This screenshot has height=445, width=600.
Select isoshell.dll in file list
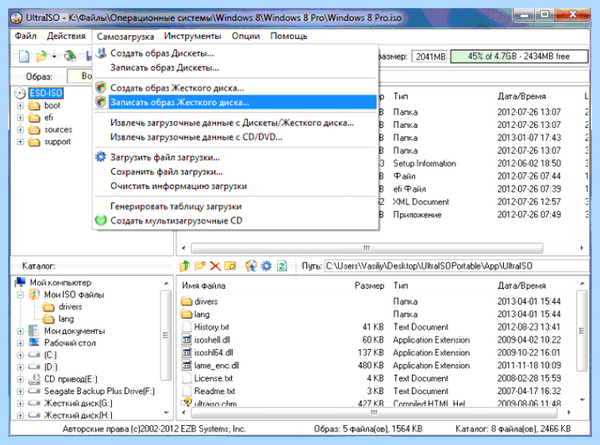coord(212,340)
